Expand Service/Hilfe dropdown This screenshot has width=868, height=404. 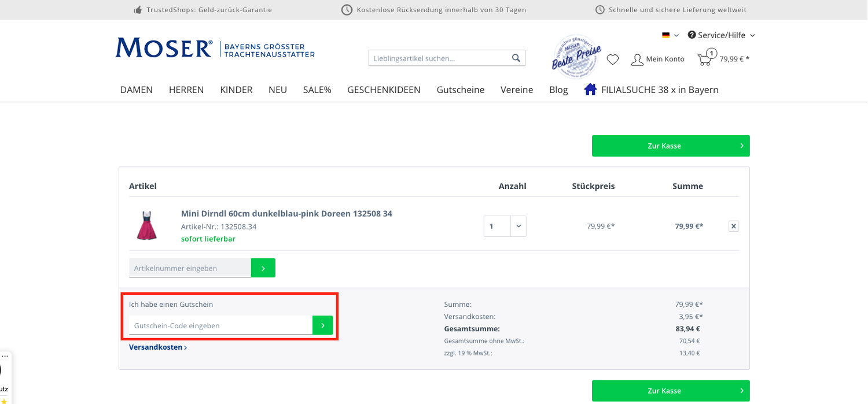pyautogui.click(x=722, y=35)
